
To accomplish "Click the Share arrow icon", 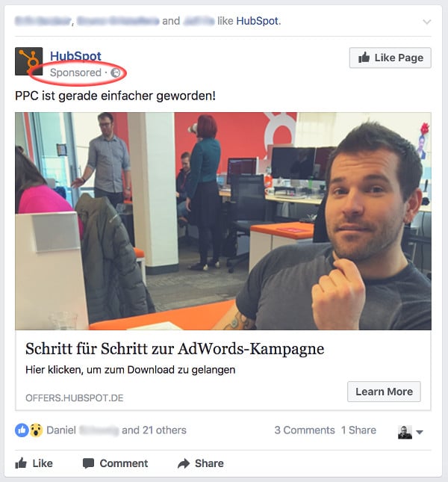I will tap(184, 463).
